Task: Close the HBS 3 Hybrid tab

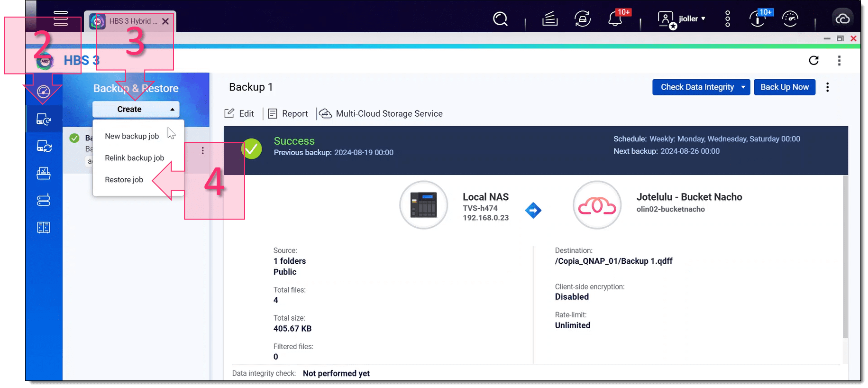Action: coord(165,21)
